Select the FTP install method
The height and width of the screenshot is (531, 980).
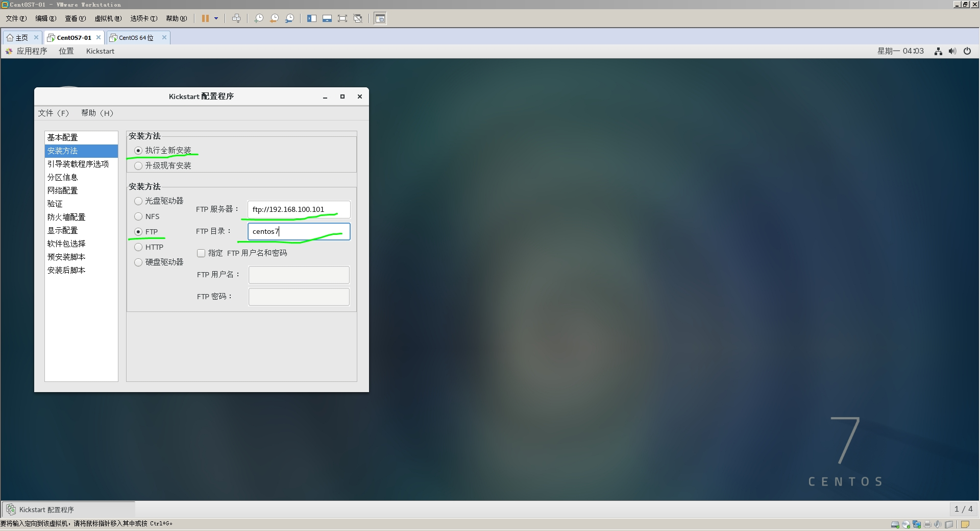point(138,232)
